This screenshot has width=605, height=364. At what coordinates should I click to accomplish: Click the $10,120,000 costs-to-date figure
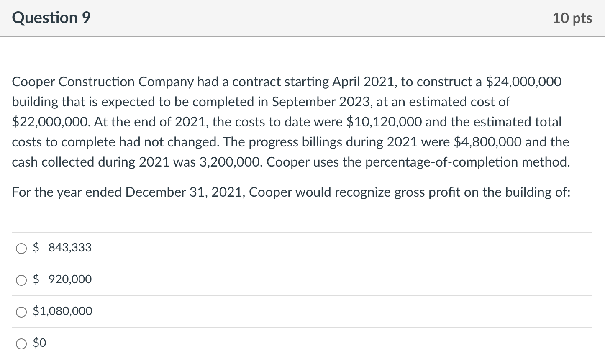tap(384, 122)
